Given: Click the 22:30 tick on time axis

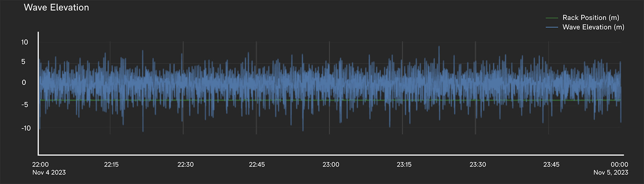Looking at the screenshot, I should [x=186, y=165].
